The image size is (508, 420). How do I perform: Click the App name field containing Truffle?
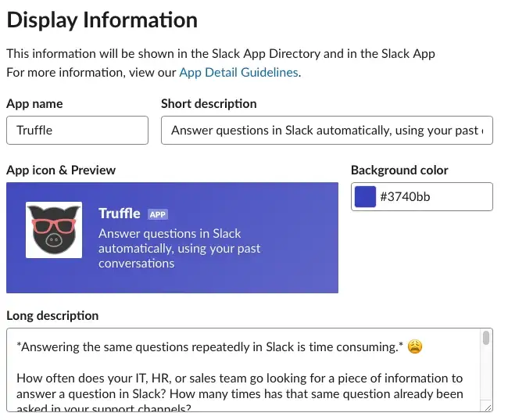77,131
